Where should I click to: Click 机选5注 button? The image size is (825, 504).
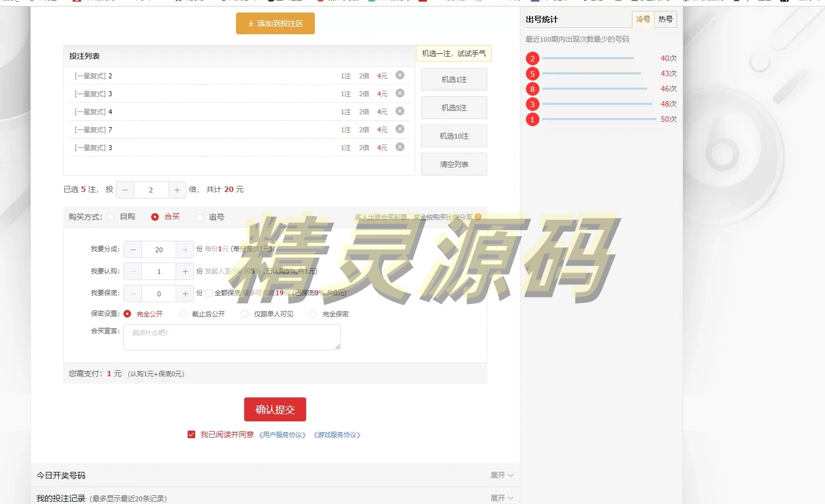[454, 108]
